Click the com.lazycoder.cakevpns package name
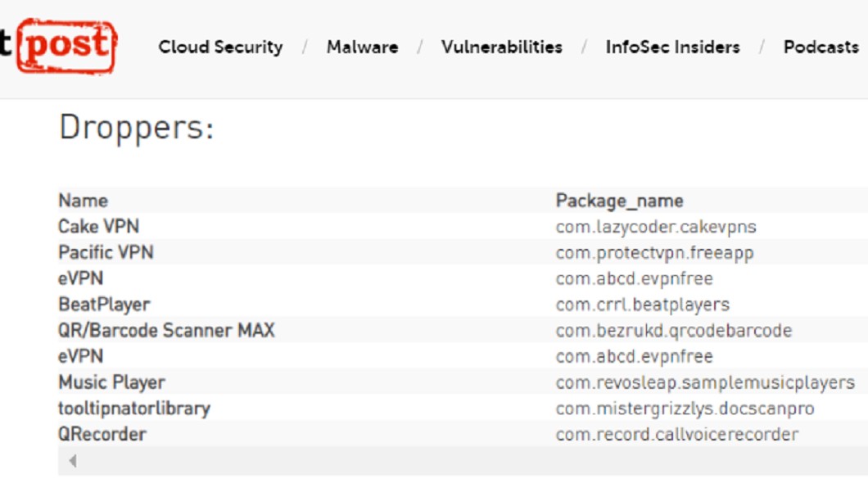The image size is (868, 488). (656, 227)
